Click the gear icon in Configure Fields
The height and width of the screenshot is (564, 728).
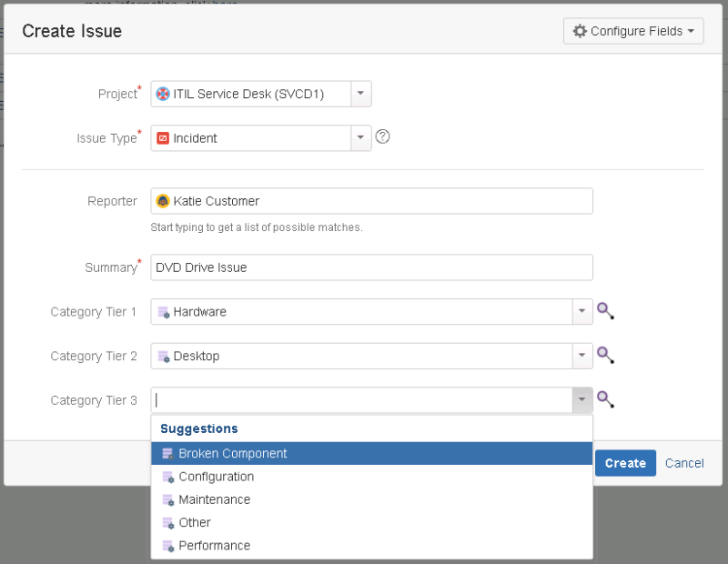click(580, 31)
